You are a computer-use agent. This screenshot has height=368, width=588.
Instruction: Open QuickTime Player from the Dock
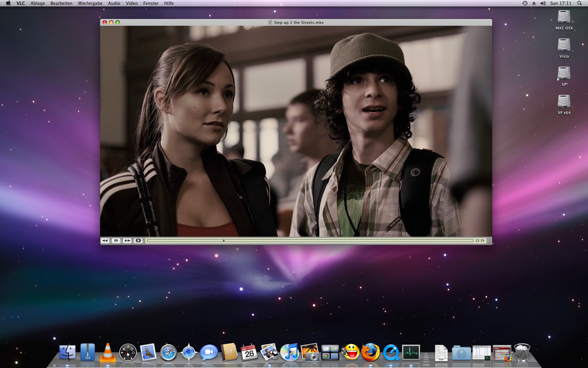[x=391, y=352]
